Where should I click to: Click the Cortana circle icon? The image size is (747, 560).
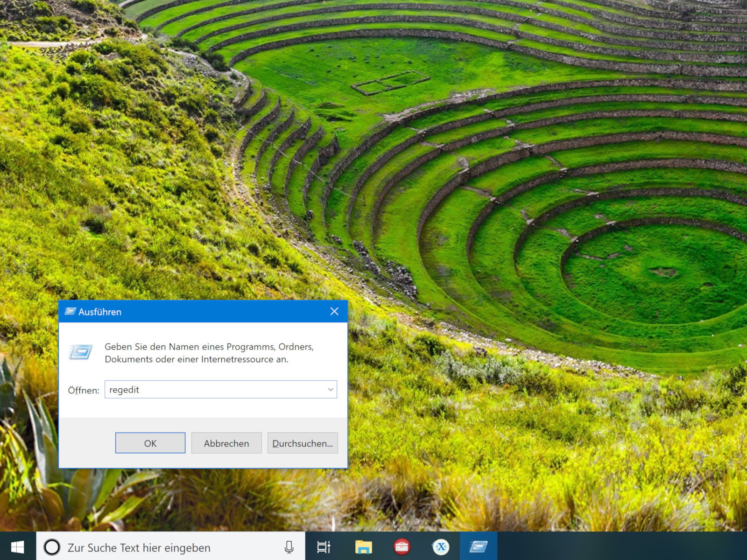point(52,547)
